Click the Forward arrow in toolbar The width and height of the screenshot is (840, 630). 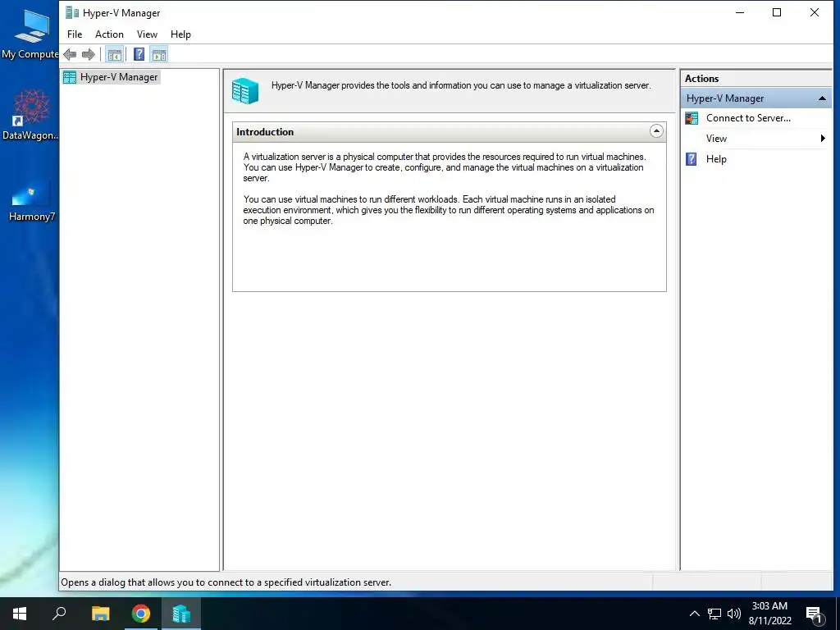(89, 54)
